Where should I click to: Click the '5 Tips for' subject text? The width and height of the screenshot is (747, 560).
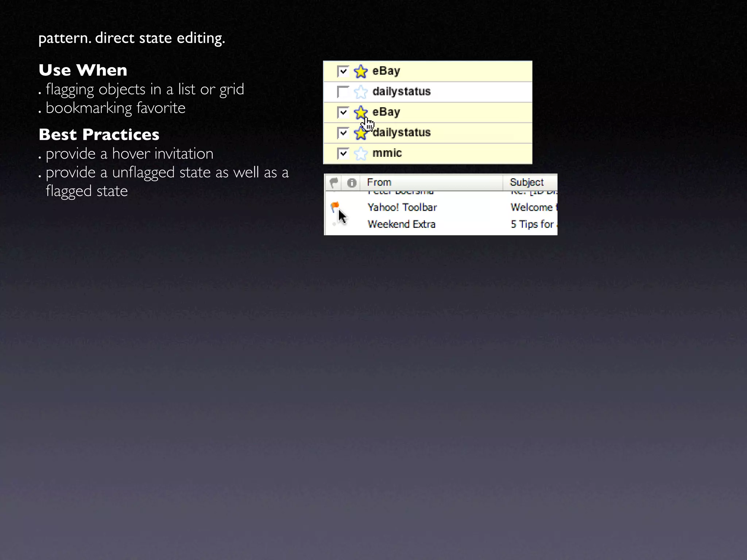532,224
